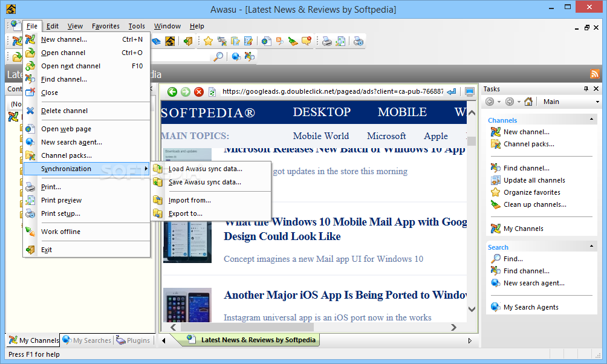Go back with the green browser arrow

pyautogui.click(x=172, y=92)
